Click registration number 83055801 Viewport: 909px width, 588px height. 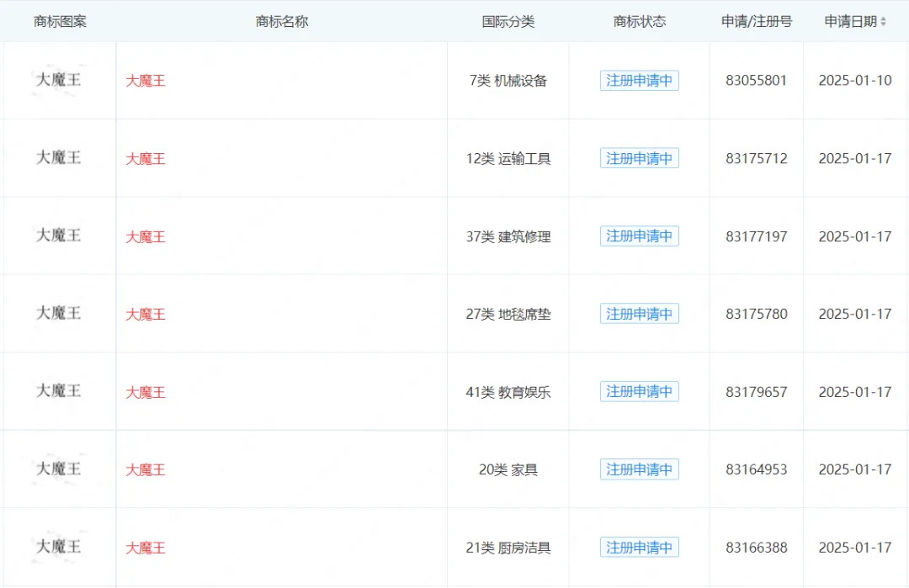pyautogui.click(x=757, y=81)
